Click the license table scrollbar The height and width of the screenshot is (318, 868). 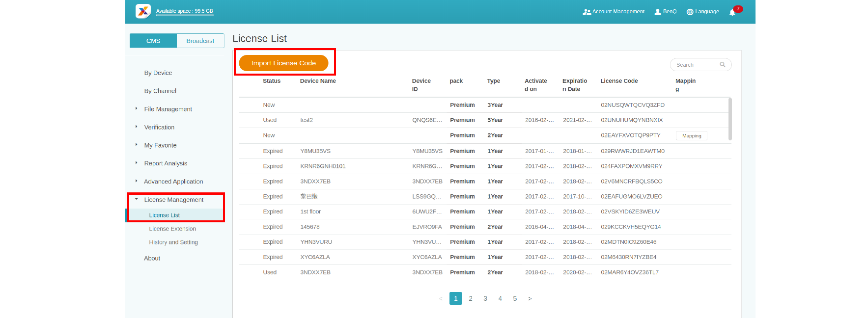point(730,119)
